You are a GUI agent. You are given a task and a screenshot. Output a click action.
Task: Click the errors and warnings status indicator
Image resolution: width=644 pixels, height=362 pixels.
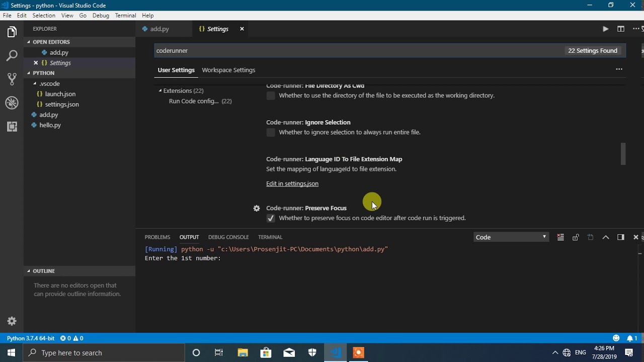[72, 338]
